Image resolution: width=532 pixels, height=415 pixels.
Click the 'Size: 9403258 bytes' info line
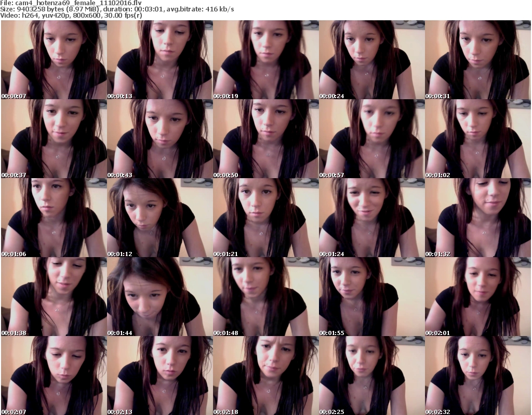click(x=117, y=9)
